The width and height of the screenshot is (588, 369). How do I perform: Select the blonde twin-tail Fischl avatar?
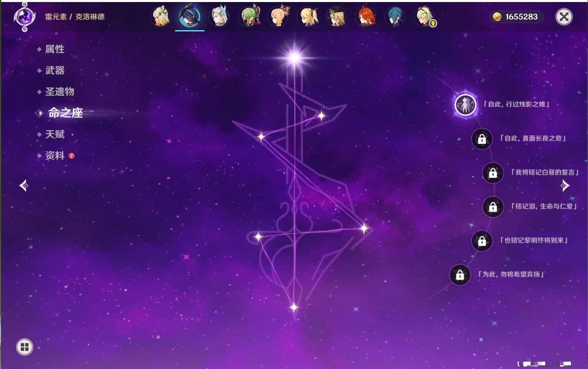[x=309, y=17]
